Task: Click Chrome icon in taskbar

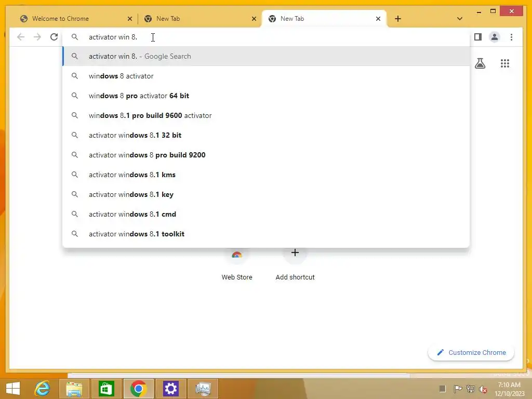Action: [138, 389]
